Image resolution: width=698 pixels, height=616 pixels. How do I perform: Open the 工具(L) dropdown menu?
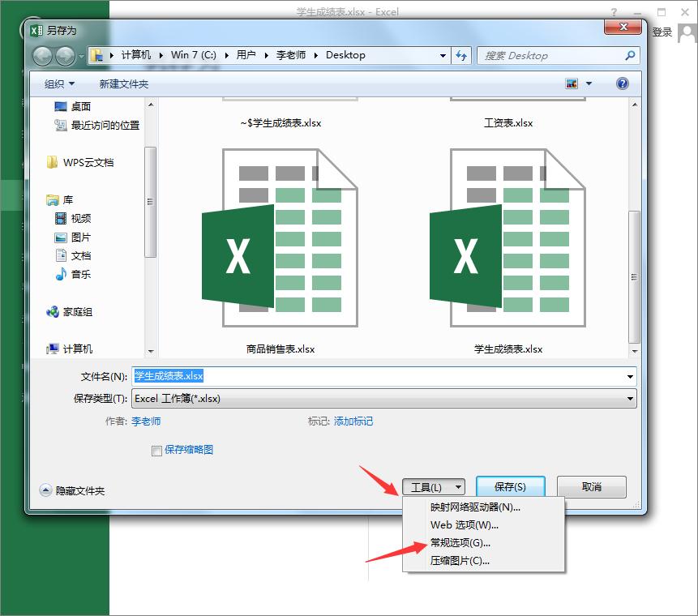point(434,486)
